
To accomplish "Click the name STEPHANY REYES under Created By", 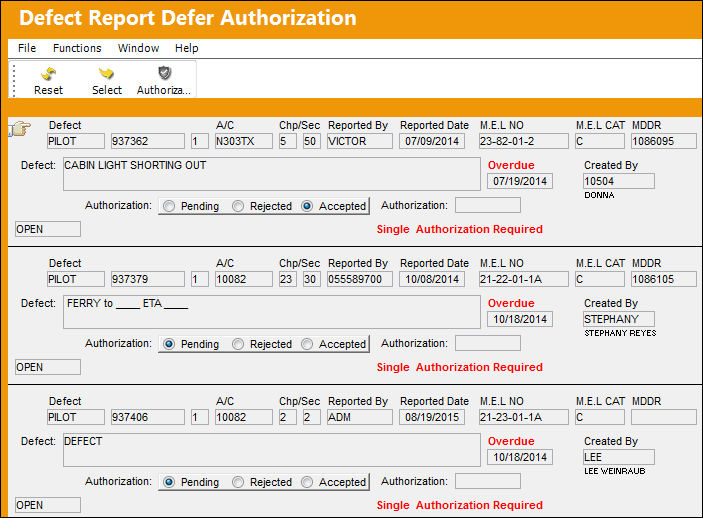I will [x=620, y=333].
